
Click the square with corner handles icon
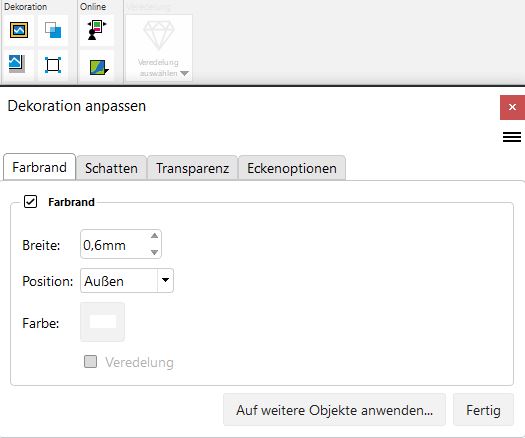point(53,65)
